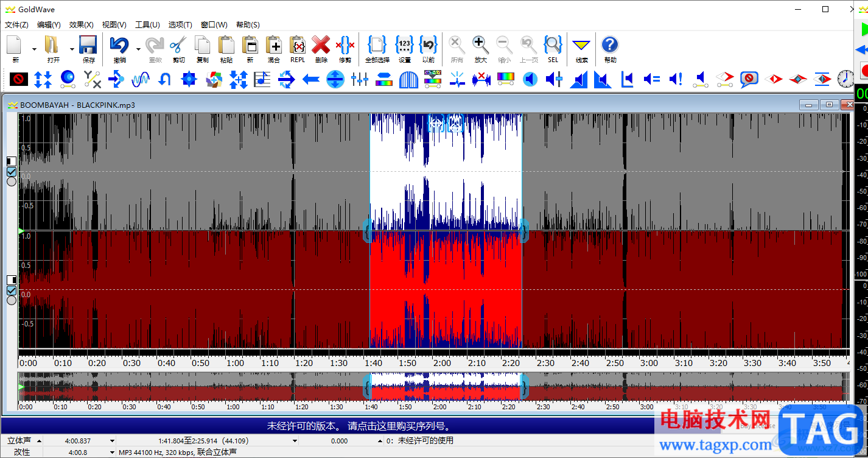Click the MP3 44100 Hz, 320 kbps status text

pyautogui.click(x=178, y=453)
